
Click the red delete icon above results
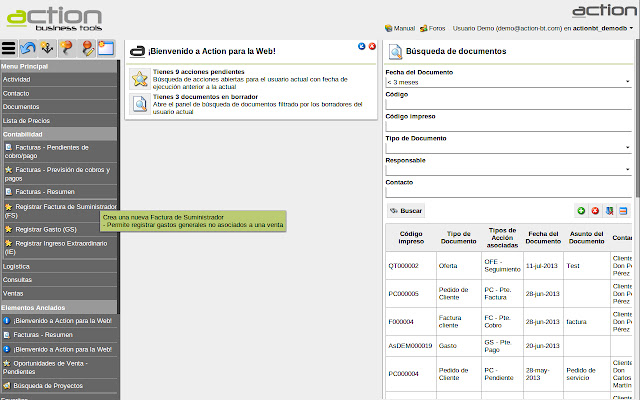point(595,211)
